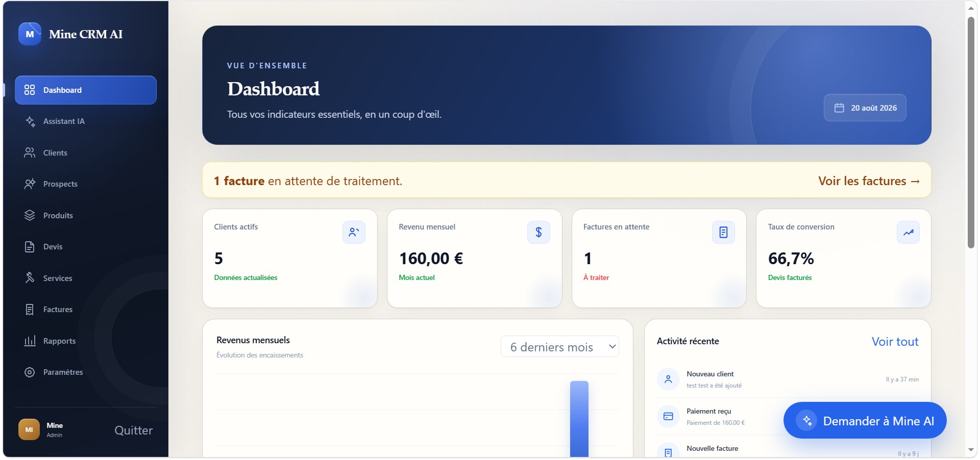980x460 pixels.
Task: Click the Produits layers icon
Action: tap(30, 216)
